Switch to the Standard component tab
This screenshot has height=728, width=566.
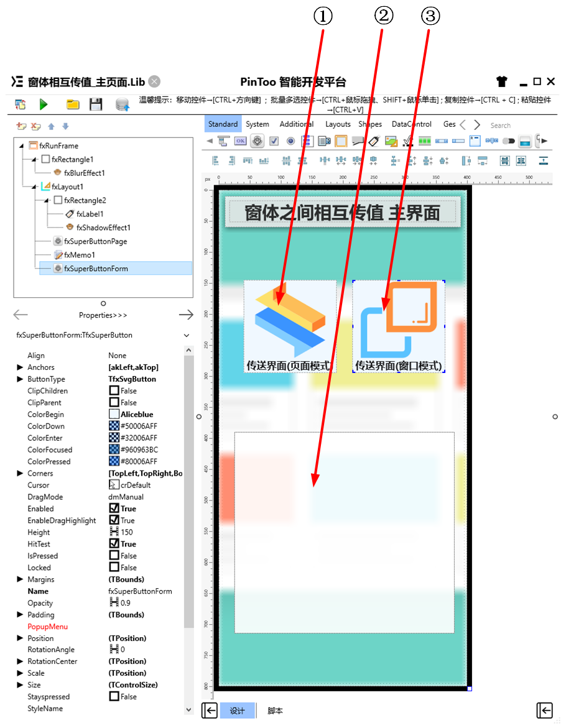coord(223,124)
